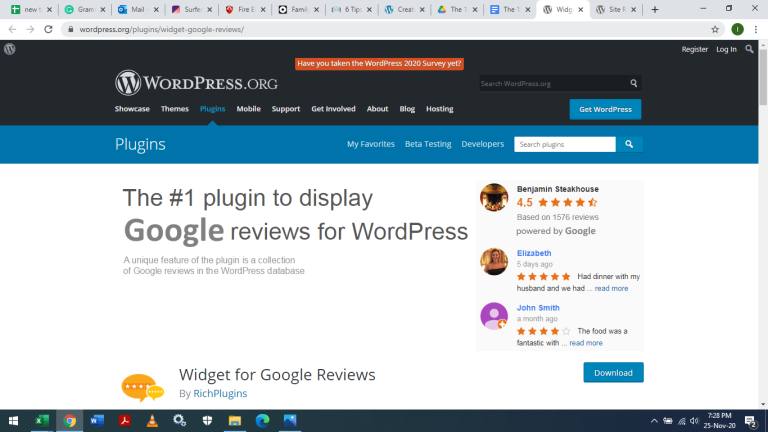Open the Themes menu item
The image size is (768, 432).
[174, 109]
